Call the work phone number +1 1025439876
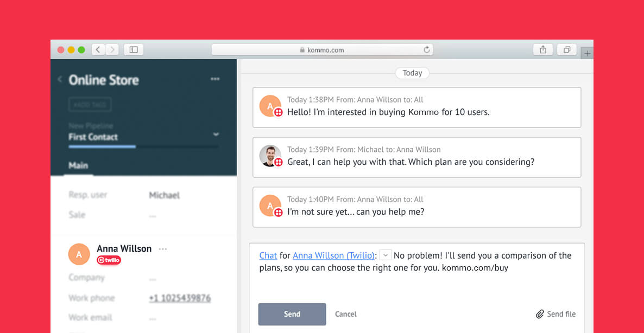Image resolution: width=644 pixels, height=333 pixels. [x=180, y=298]
